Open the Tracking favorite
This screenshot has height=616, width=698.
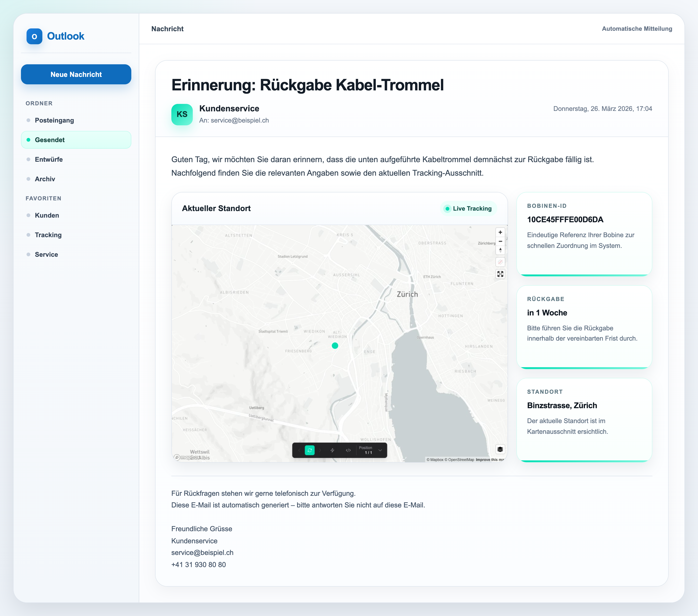(x=48, y=235)
